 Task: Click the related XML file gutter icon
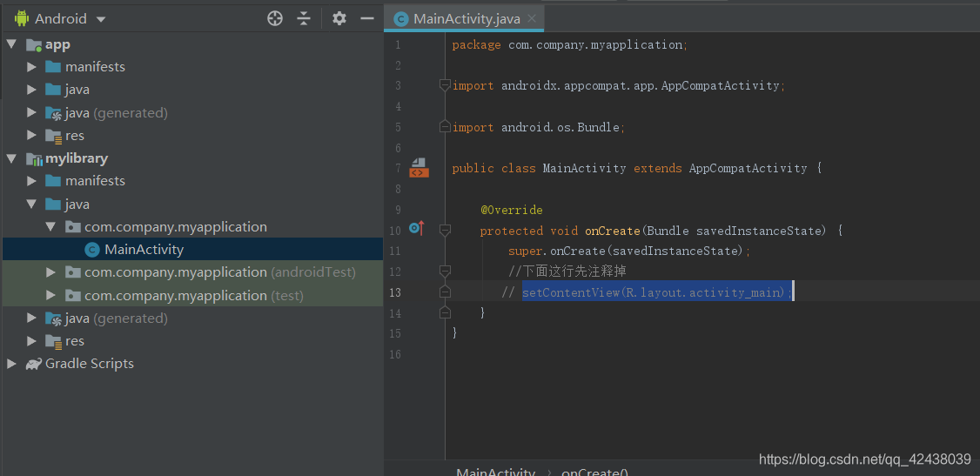tap(419, 167)
